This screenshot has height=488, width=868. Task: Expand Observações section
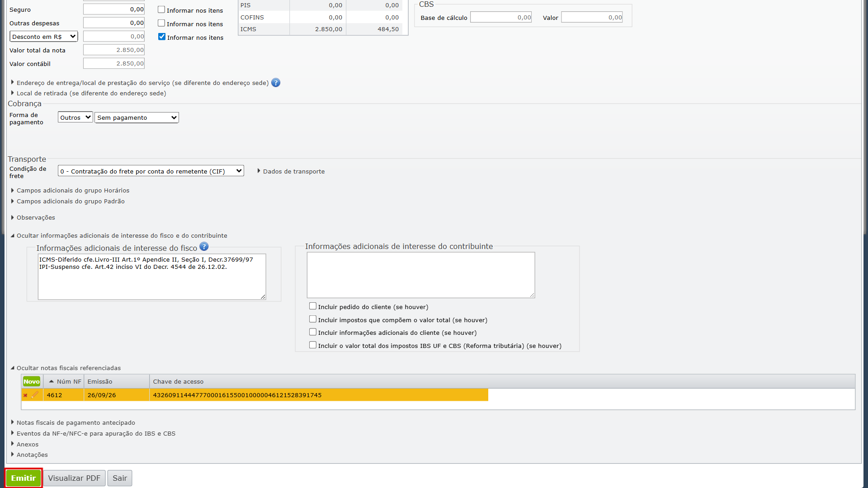[33, 217]
